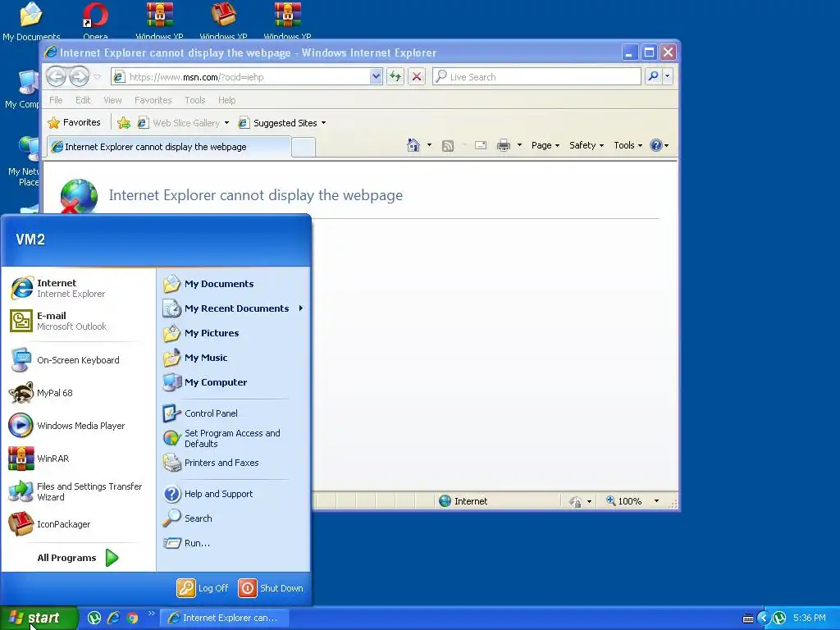Viewport: 840px width, 630px height.
Task: Click the Log Off button
Action: [203, 588]
